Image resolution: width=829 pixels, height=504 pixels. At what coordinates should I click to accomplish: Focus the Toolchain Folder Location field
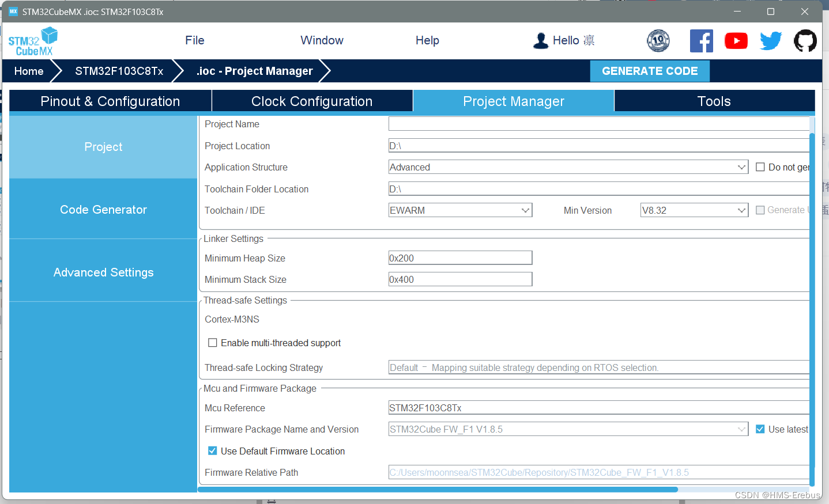point(599,189)
